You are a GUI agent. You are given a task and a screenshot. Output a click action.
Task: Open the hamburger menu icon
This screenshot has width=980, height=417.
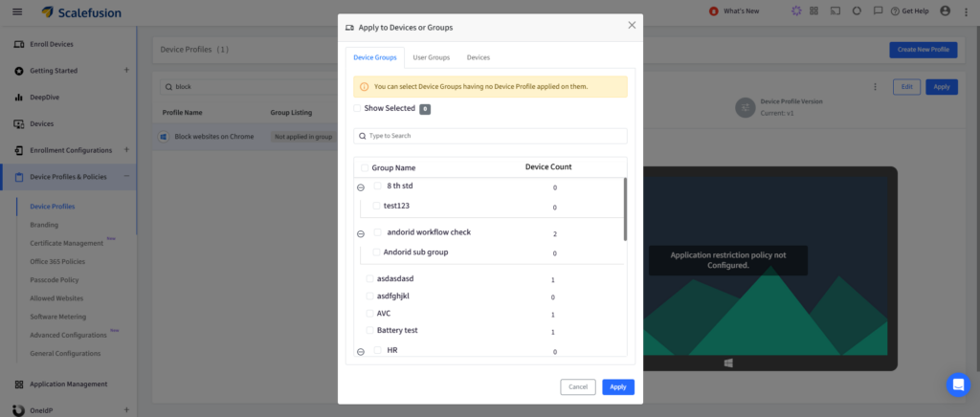point(17,11)
